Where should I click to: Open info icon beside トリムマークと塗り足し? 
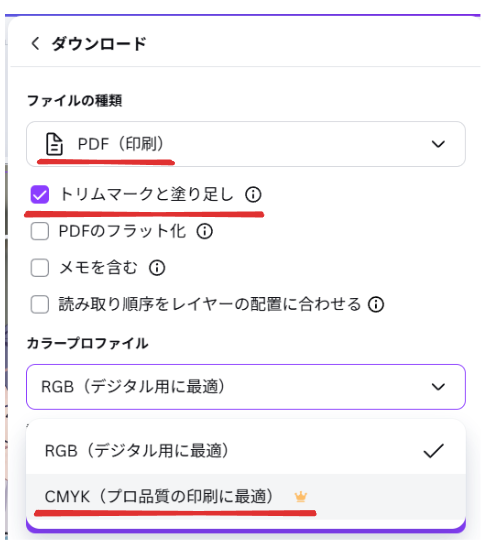tap(253, 195)
